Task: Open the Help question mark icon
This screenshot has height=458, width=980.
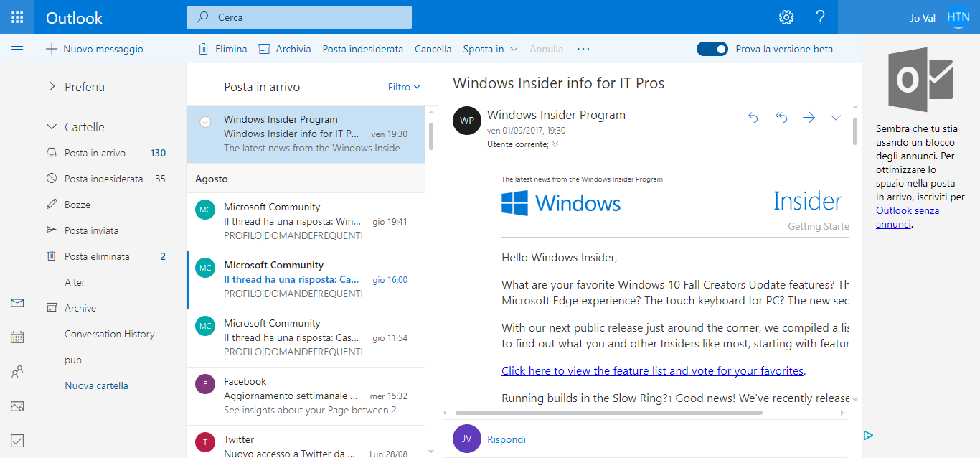Action: [x=820, y=17]
